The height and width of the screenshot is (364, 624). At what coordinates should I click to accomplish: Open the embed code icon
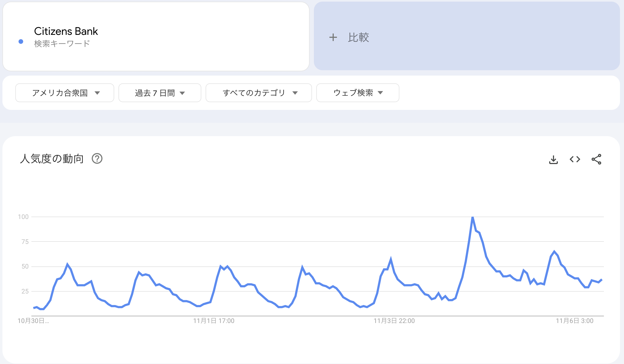[x=575, y=159]
